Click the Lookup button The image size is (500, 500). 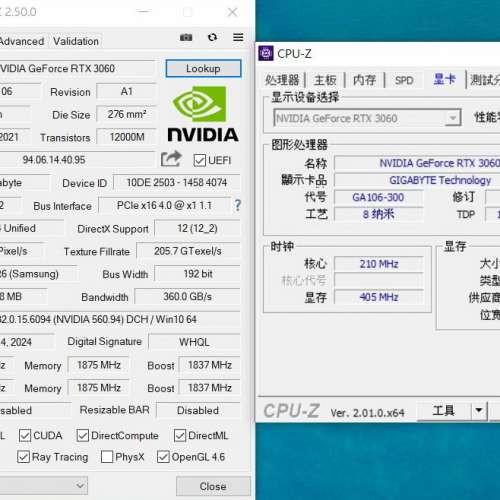(203, 68)
